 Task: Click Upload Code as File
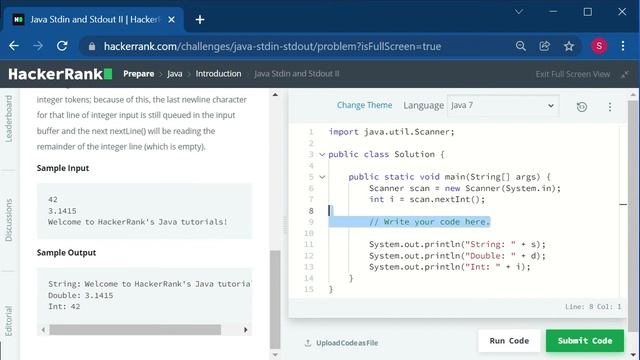click(x=347, y=343)
